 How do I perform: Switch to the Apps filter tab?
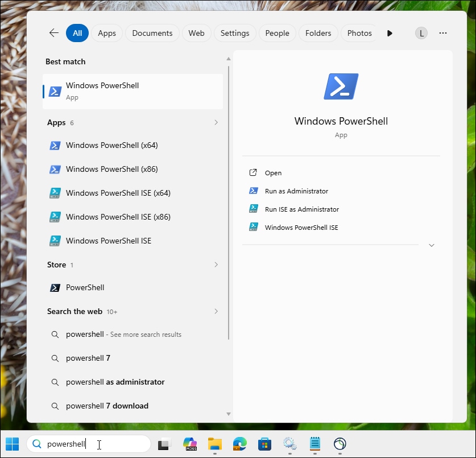[107, 33]
